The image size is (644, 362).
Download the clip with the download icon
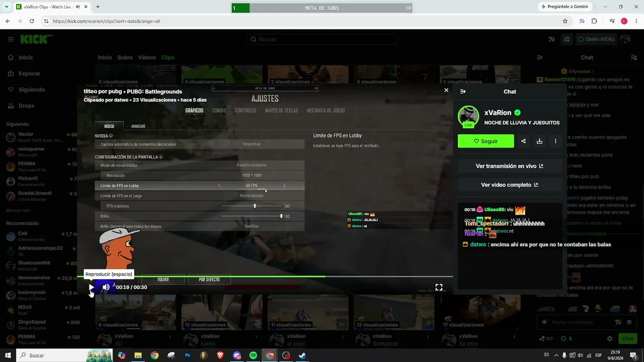click(539, 141)
